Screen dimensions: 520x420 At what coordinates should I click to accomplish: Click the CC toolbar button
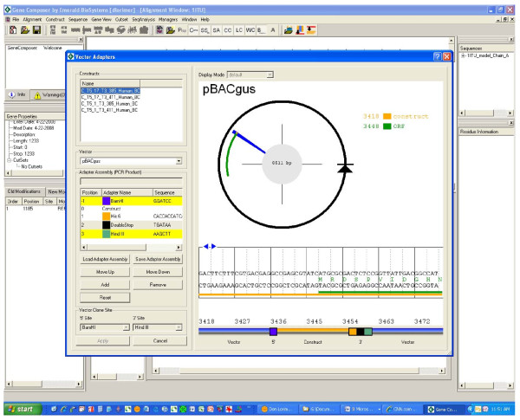227,30
